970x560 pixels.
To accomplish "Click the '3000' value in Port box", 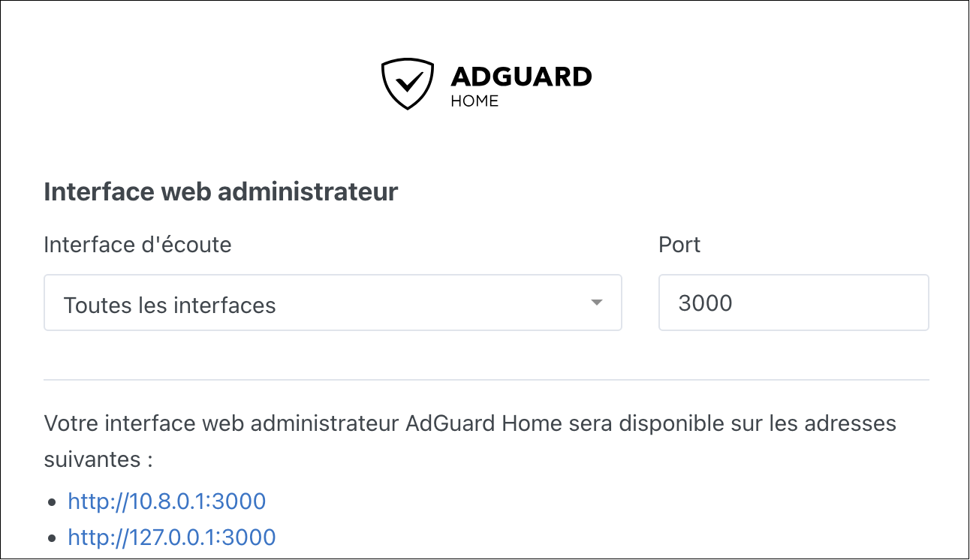I will [x=705, y=303].
